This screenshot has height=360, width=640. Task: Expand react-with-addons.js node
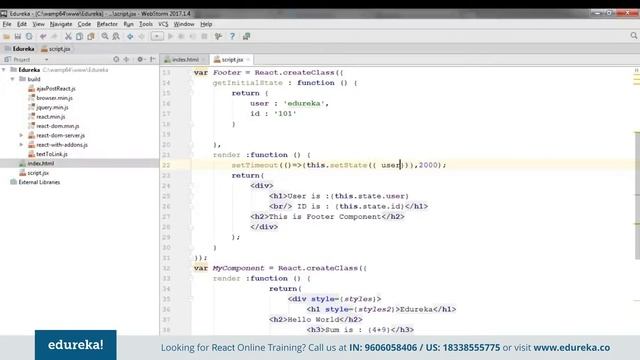pyautogui.click(x=22, y=145)
